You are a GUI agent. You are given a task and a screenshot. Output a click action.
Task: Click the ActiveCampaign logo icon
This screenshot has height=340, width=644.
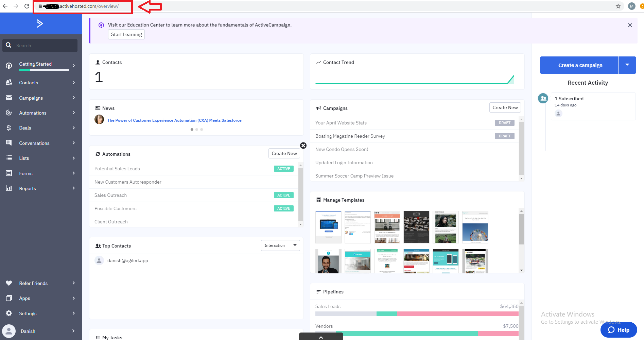point(40,23)
